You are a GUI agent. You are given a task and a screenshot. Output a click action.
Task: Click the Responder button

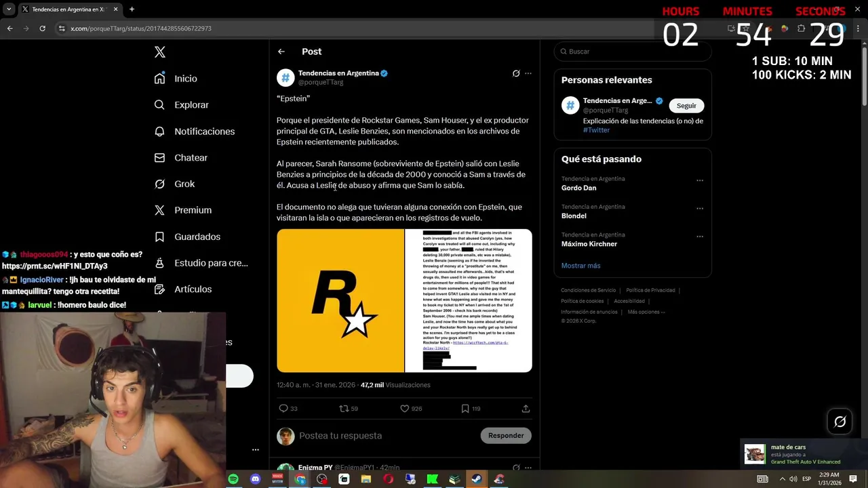(x=506, y=436)
